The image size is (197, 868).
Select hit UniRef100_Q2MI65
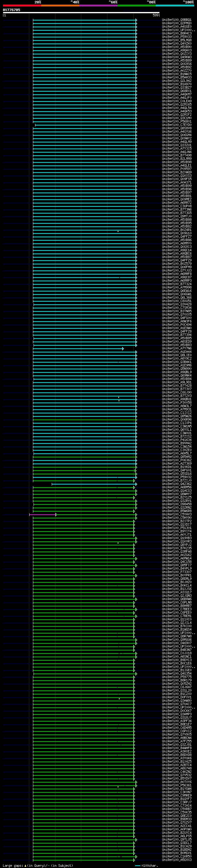(x=177, y=104)
